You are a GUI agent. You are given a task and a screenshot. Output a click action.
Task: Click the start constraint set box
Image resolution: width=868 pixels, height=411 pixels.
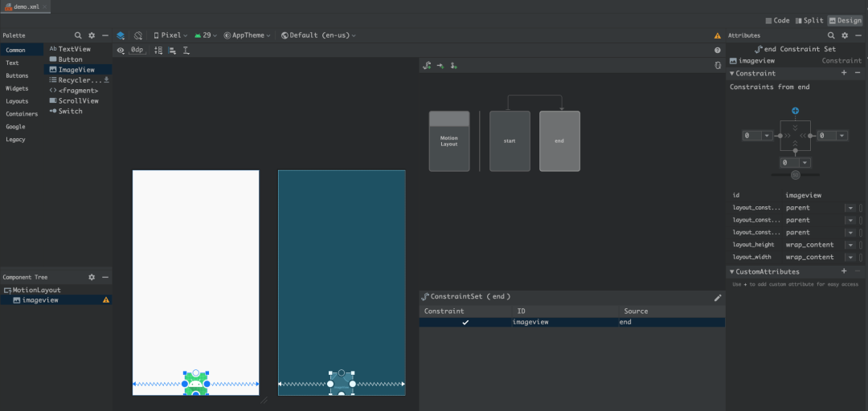point(510,141)
